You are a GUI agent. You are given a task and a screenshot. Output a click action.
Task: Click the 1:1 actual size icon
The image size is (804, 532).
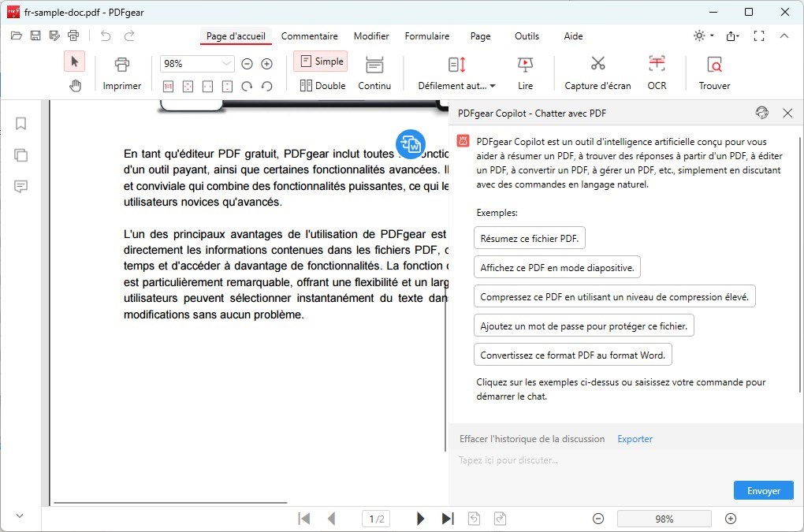168,86
